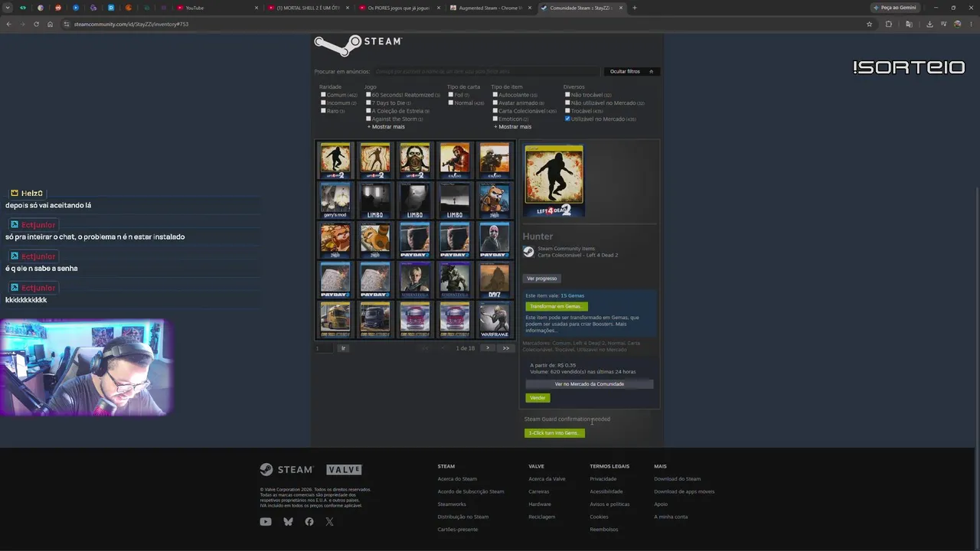This screenshot has width=980, height=551.
Task: Open the Carreiras footer link
Action: coord(539,491)
